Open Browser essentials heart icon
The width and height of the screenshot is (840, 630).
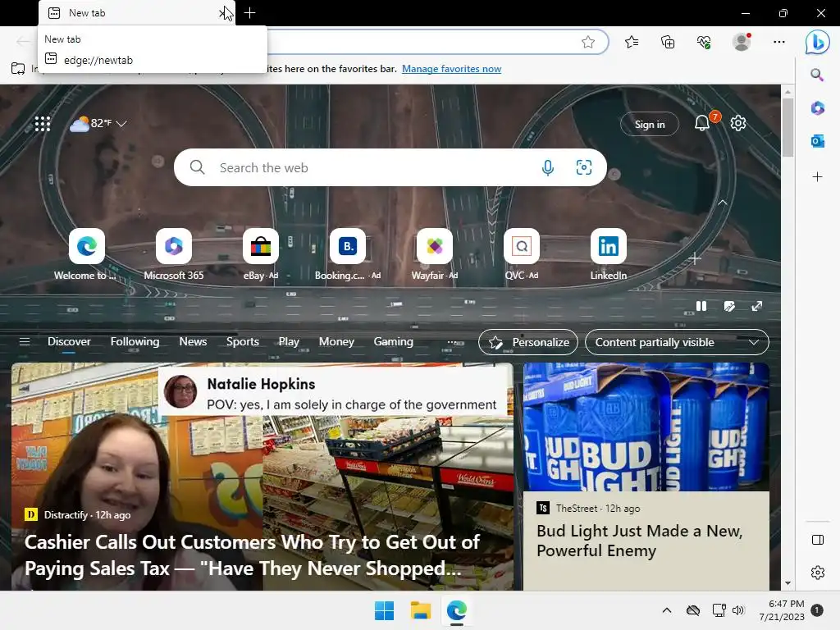pyautogui.click(x=704, y=42)
